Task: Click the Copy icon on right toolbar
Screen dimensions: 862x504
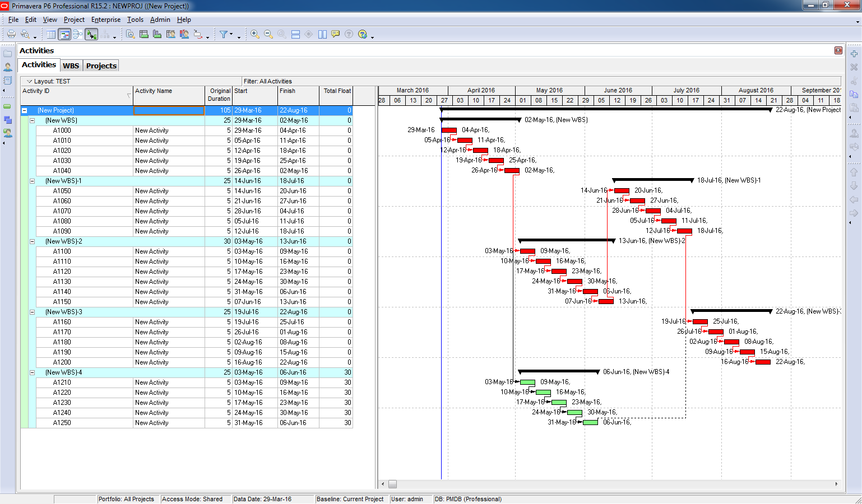Action: pos(854,94)
